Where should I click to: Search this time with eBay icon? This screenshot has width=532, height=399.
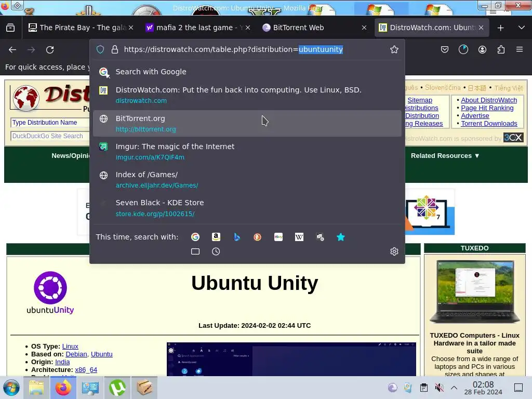pos(278,237)
